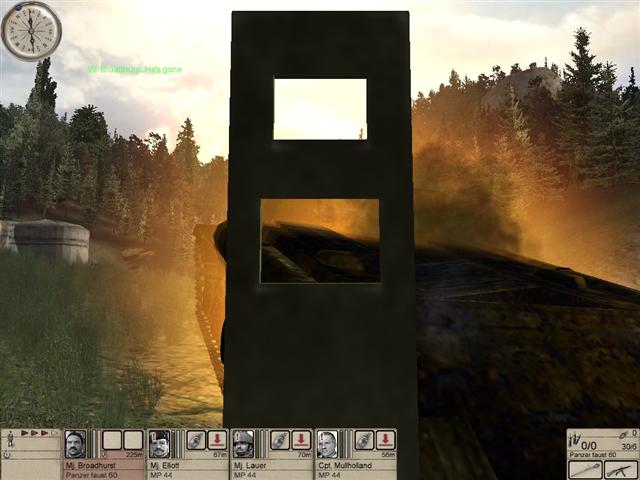Click the standing soldier stance icon
Viewport: 640px width, 480px height.
10,439
